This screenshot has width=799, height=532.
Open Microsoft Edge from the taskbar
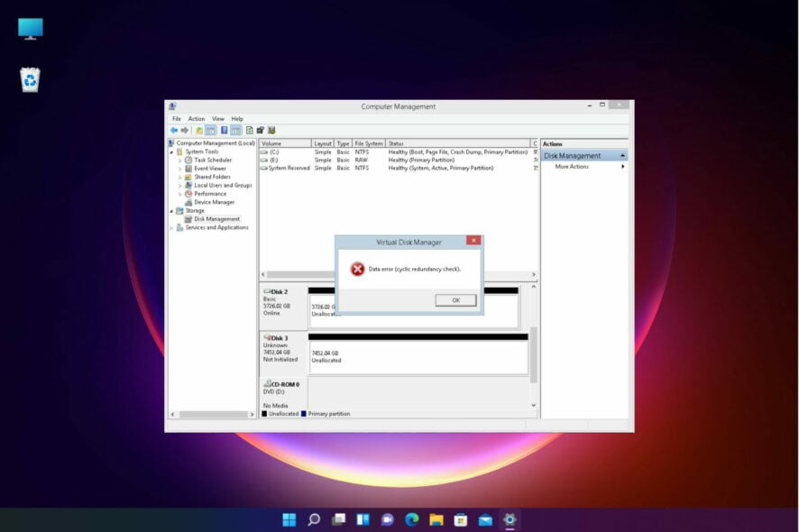coord(412,519)
